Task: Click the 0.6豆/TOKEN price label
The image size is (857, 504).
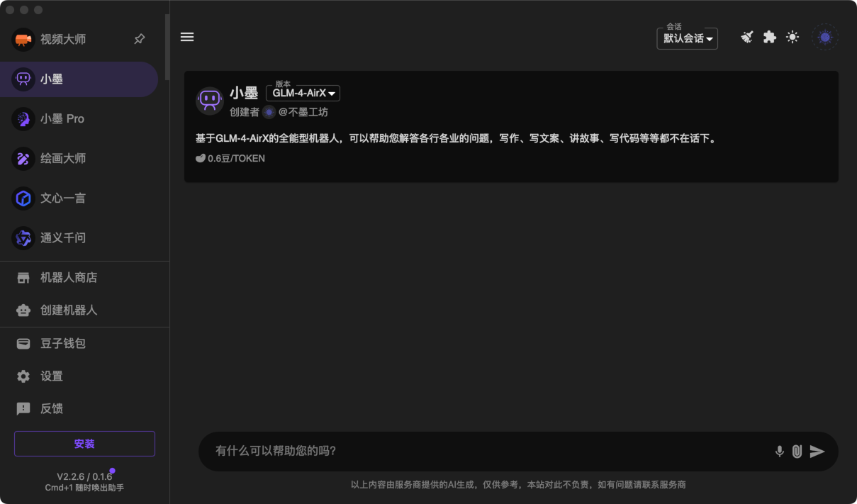Action: click(x=230, y=159)
